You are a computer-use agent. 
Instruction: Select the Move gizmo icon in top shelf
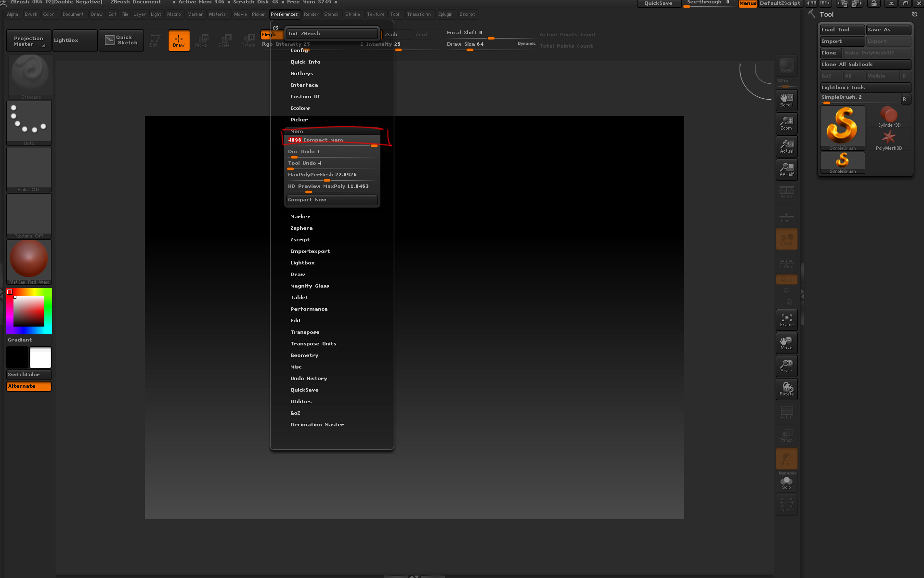[x=202, y=40]
